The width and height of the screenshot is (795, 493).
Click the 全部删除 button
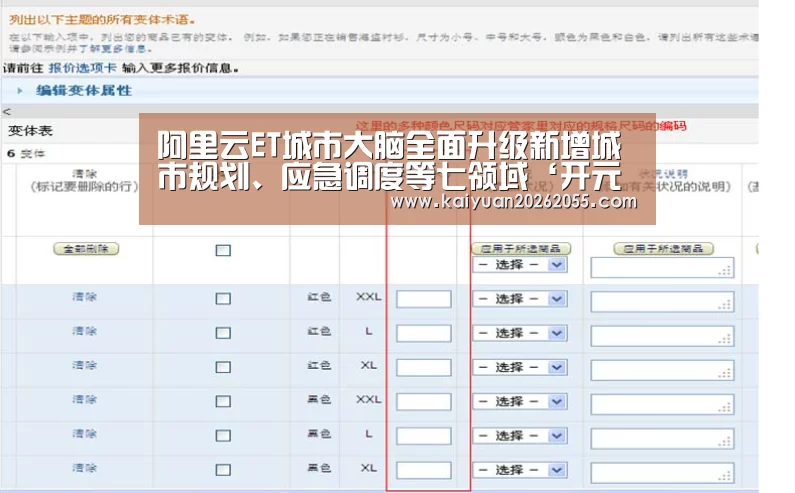(86, 249)
